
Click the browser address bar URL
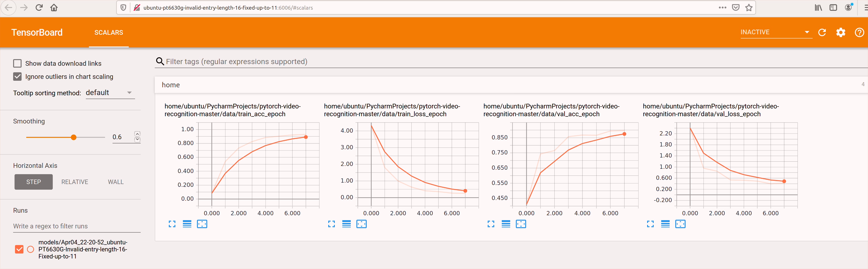pos(228,8)
